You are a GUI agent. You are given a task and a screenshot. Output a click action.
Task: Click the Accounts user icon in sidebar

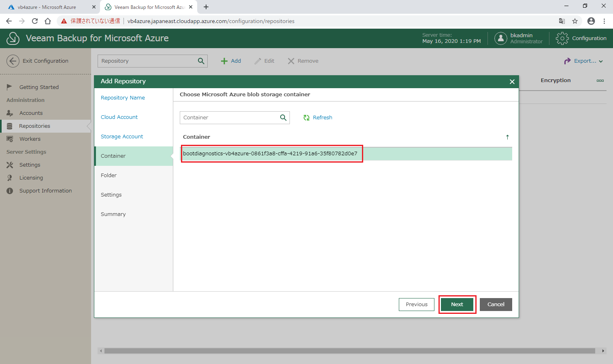(x=10, y=113)
